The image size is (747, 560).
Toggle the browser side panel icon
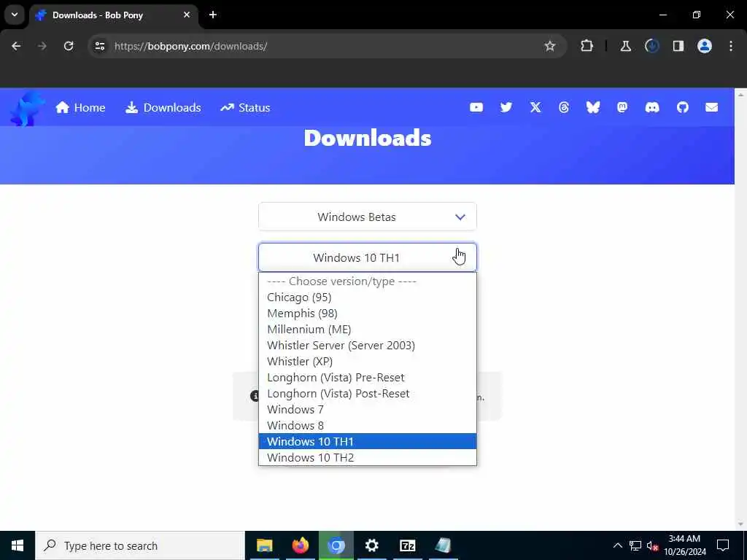pos(678,46)
